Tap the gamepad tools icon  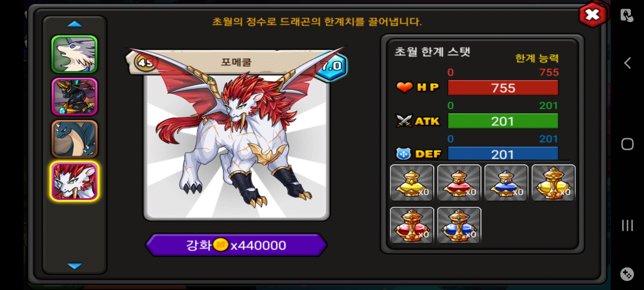coord(627,274)
